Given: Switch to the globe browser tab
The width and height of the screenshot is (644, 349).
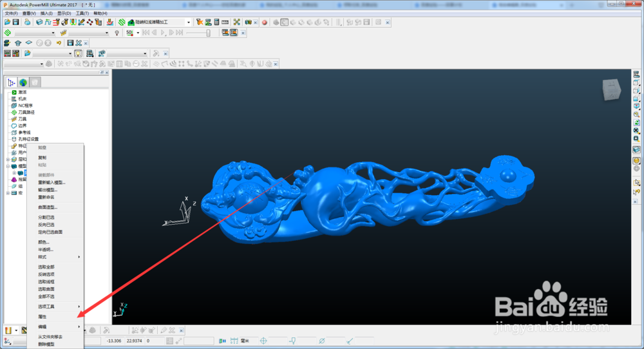Looking at the screenshot, I should click(x=23, y=82).
